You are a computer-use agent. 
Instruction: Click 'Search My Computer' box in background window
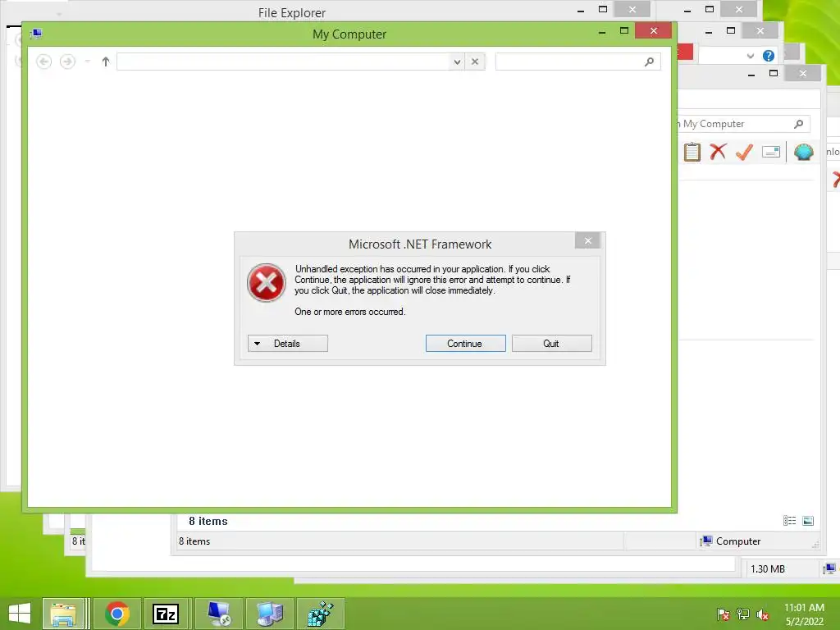[743, 124]
